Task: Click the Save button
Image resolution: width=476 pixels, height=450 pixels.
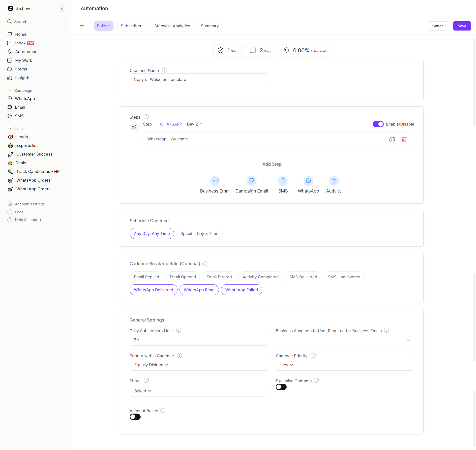Action: (x=462, y=26)
